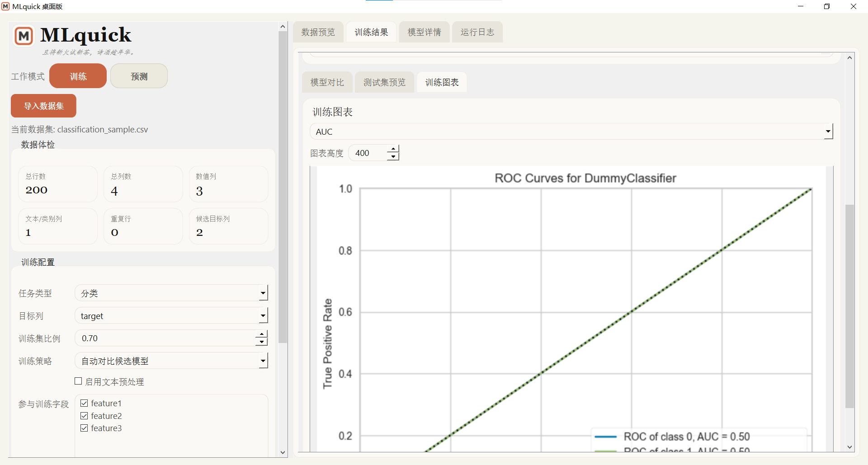Click the results panel scrollbar down arrow
The height and width of the screenshot is (465, 868).
click(850, 447)
